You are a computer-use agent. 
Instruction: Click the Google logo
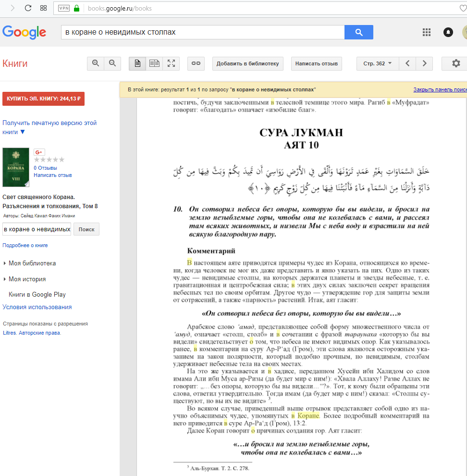(x=25, y=32)
